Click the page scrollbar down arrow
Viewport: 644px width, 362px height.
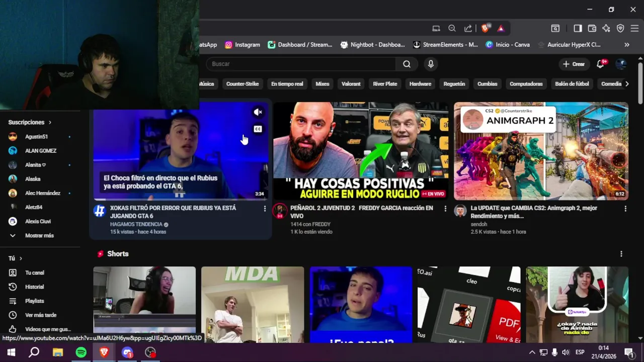click(x=640, y=338)
